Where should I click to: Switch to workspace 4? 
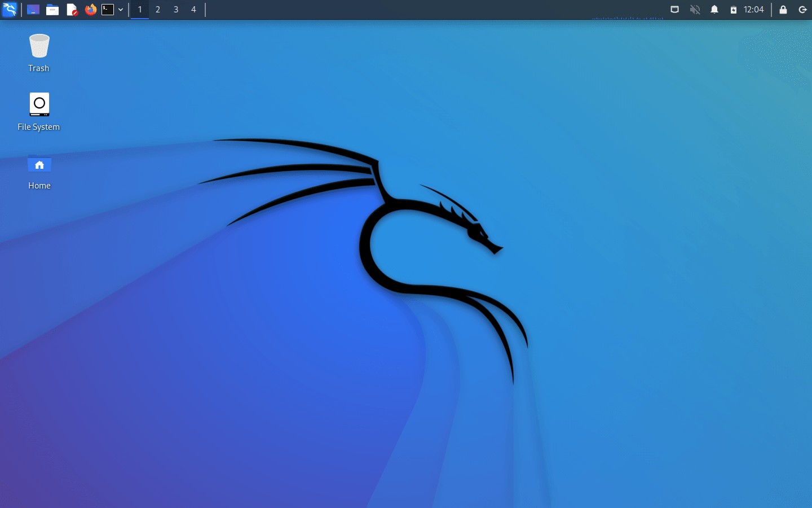(193, 10)
